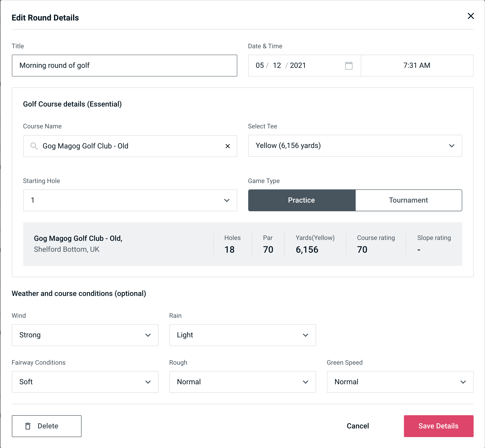485x448 pixels.
Task: Open Green Speed dropdown menu
Action: click(400, 382)
